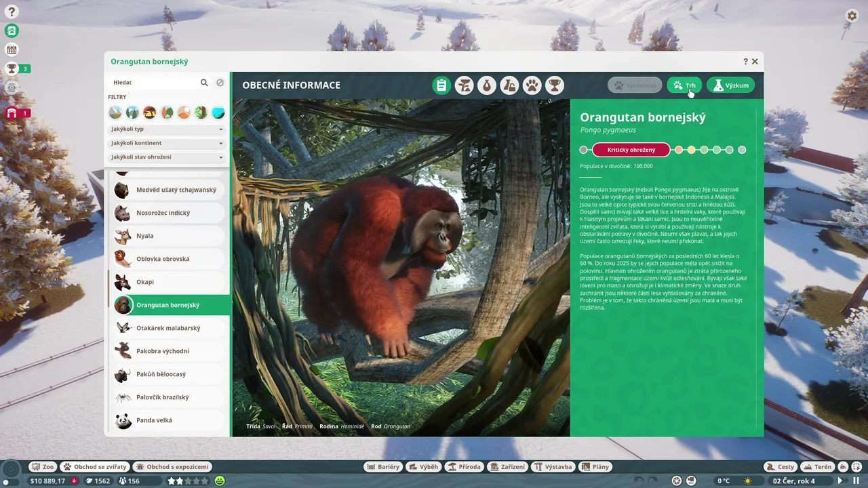Open the Výstavba construction menu
Screen dimensions: 868x488
553,467
